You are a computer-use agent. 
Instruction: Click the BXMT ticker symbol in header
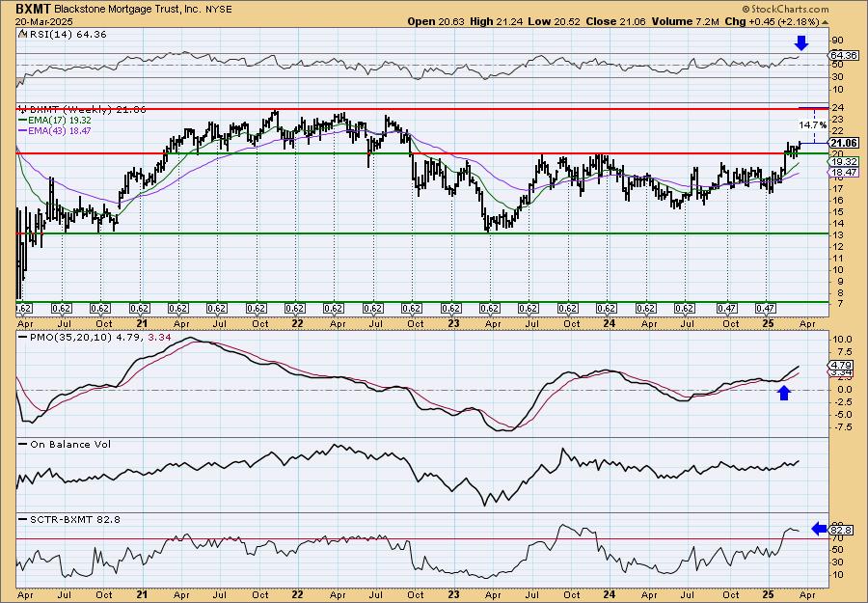(34, 9)
